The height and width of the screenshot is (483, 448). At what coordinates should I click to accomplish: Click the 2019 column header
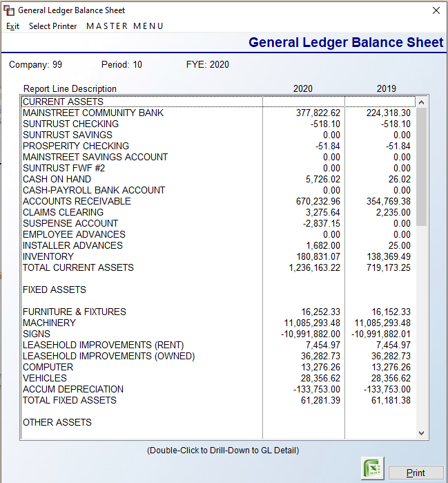coord(387,88)
